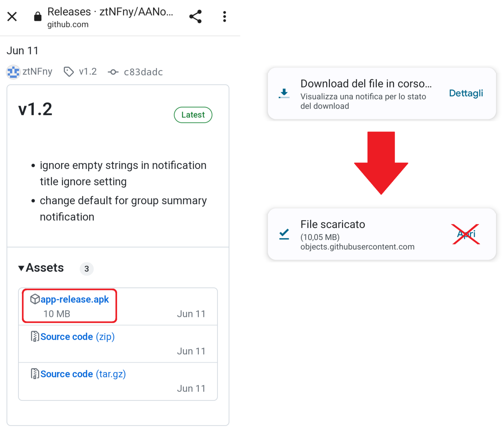Tap the v1.2 tag icon

coord(68,72)
